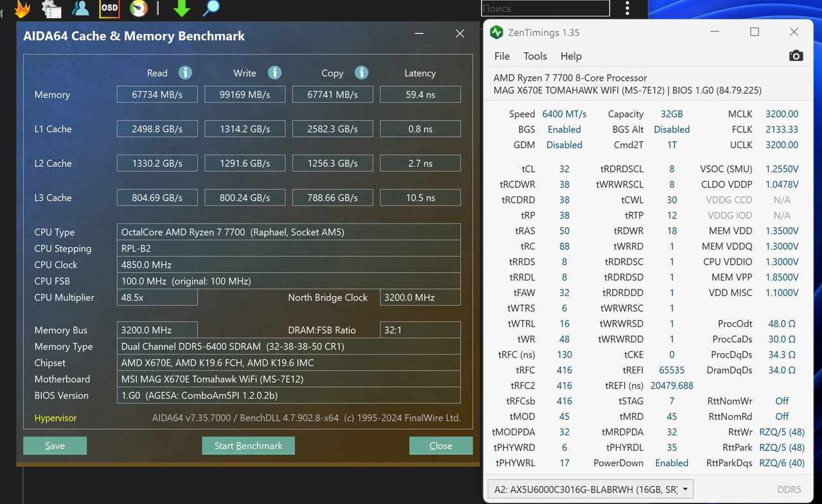The width and height of the screenshot is (822, 504).
Task: Click the magnifying glass search icon
Action: point(211,8)
